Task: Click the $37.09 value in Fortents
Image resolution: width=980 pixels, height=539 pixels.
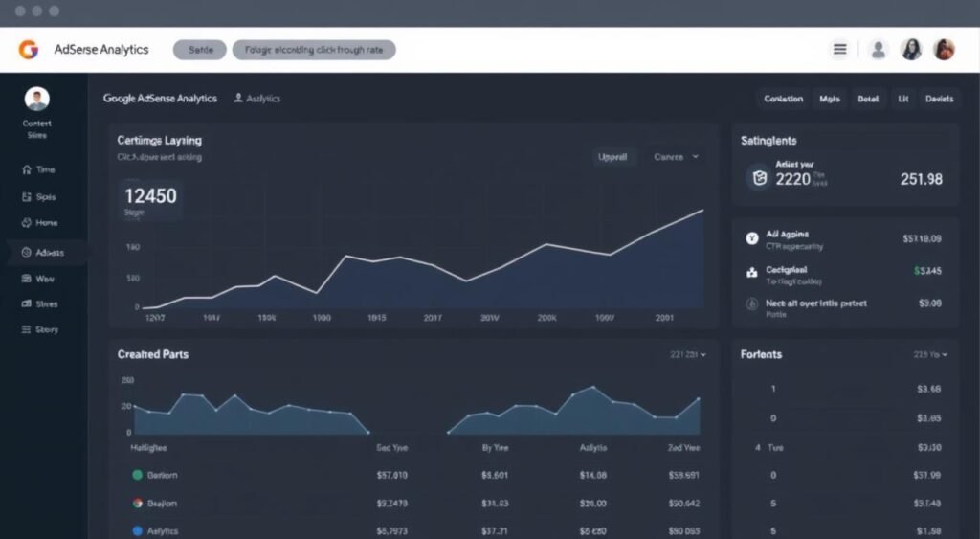Action: (926, 475)
